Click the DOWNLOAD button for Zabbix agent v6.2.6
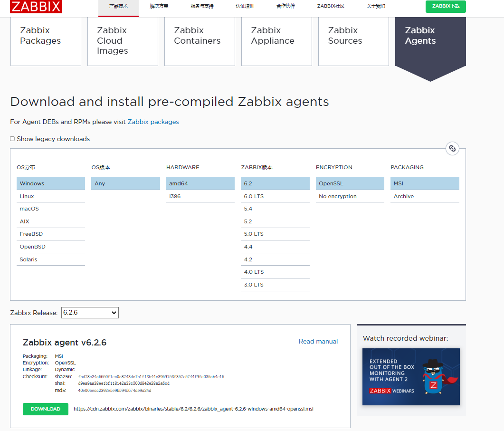 (45, 409)
